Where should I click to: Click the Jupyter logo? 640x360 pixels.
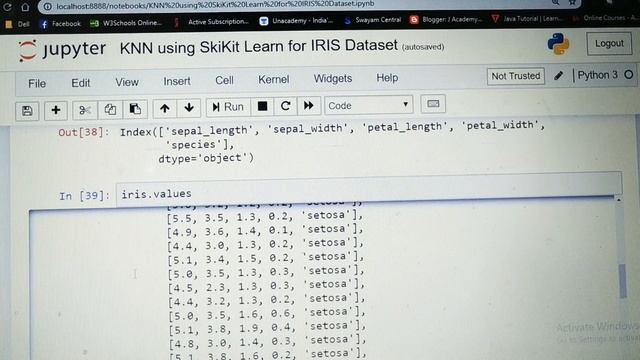(x=61, y=50)
